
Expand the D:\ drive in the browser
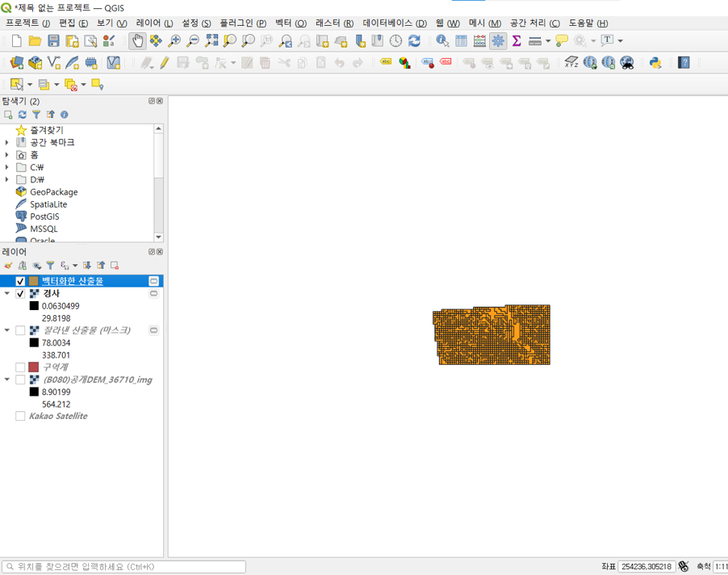click(6, 179)
